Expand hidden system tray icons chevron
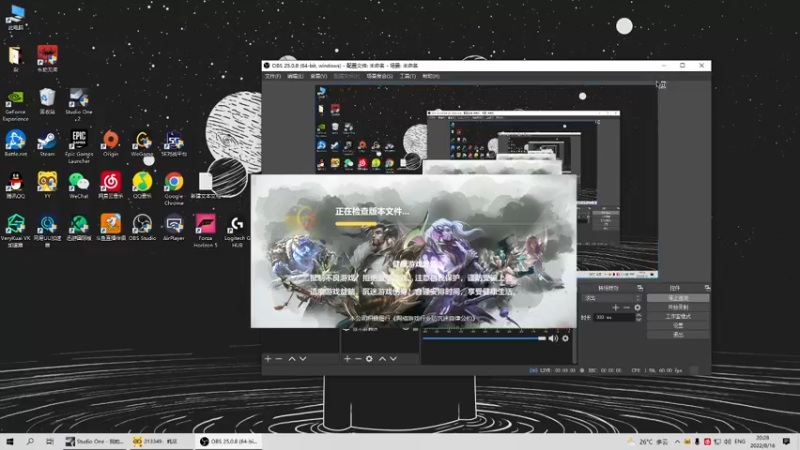Screen dimensions: 800x450 (x=677, y=442)
